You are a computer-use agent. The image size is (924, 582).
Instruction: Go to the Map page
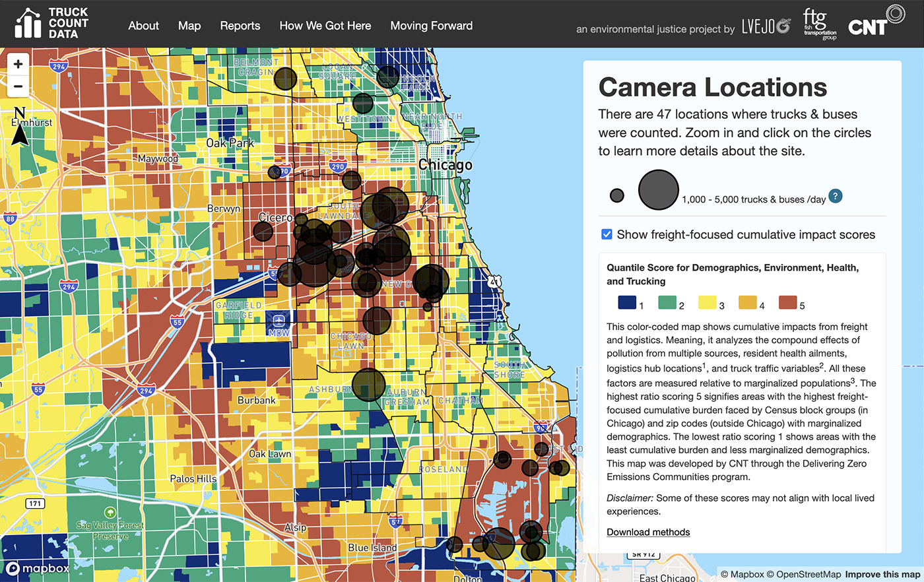(189, 26)
